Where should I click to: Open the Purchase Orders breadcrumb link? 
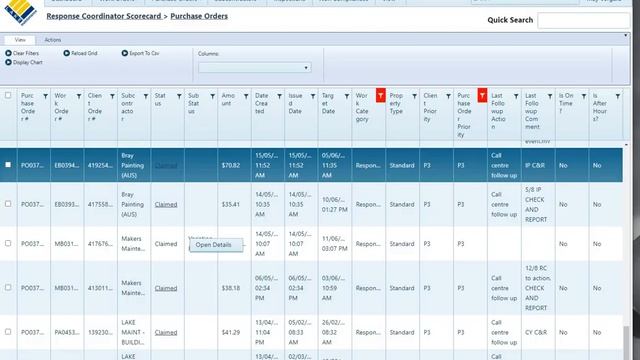[x=199, y=16]
